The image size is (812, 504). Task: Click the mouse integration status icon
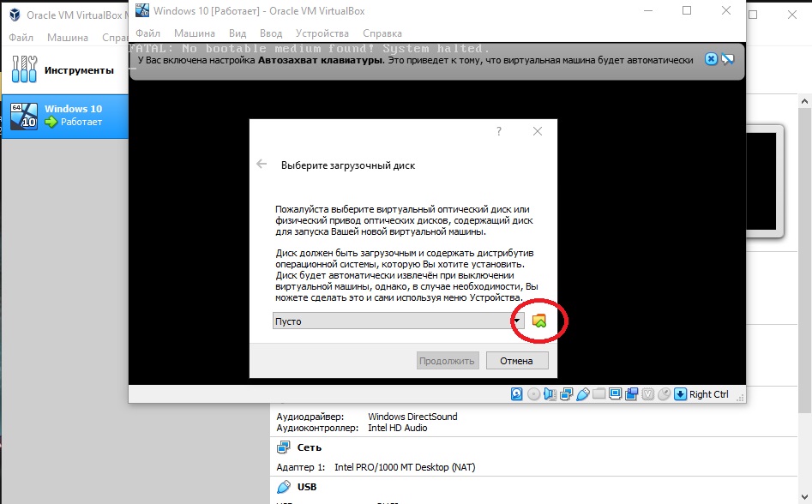tap(665, 394)
